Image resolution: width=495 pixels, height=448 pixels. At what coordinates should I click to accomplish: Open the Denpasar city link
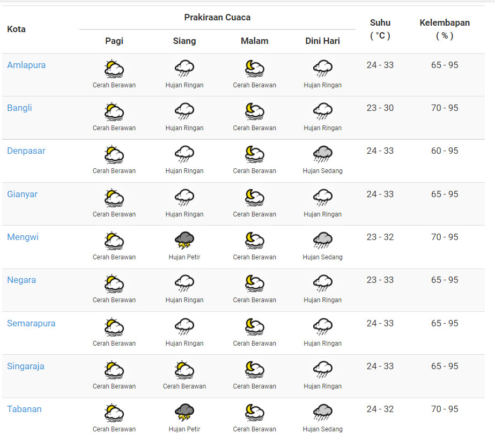coord(26,151)
